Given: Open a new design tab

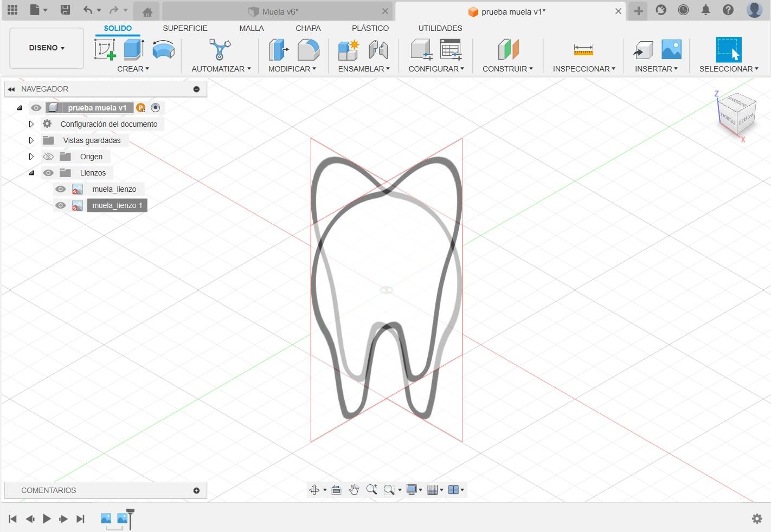Looking at the screenshot, I should coord(638,11).
